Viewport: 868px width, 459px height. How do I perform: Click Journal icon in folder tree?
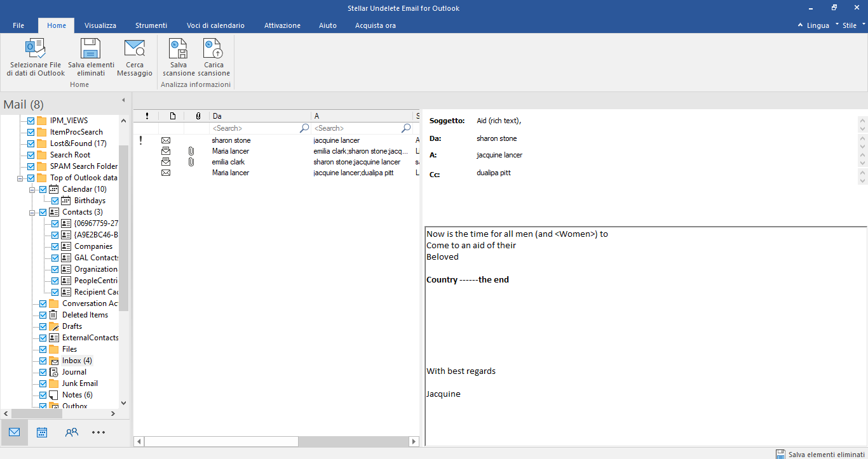pyautogui.click(x=54, y=372)
